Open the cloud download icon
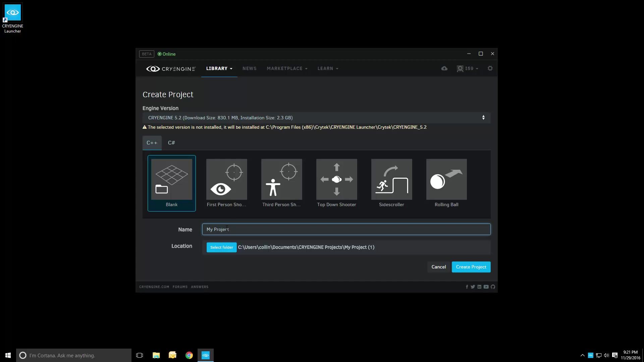644x362 pixels. pyautogui.click(x=444, y=68)
